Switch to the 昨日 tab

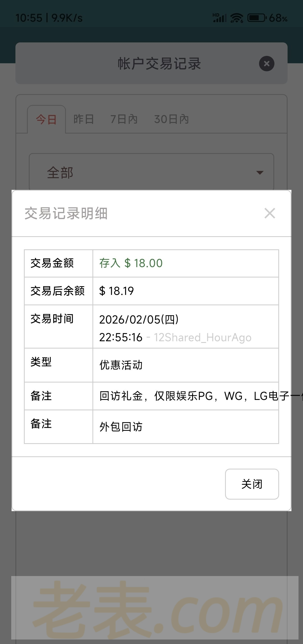pos(84,119)
